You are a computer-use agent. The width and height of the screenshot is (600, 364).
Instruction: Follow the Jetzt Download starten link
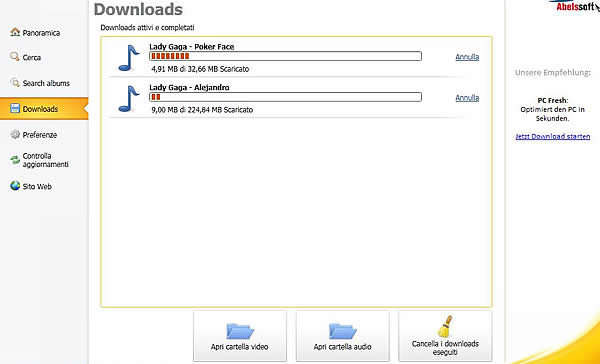click(553, 136)
